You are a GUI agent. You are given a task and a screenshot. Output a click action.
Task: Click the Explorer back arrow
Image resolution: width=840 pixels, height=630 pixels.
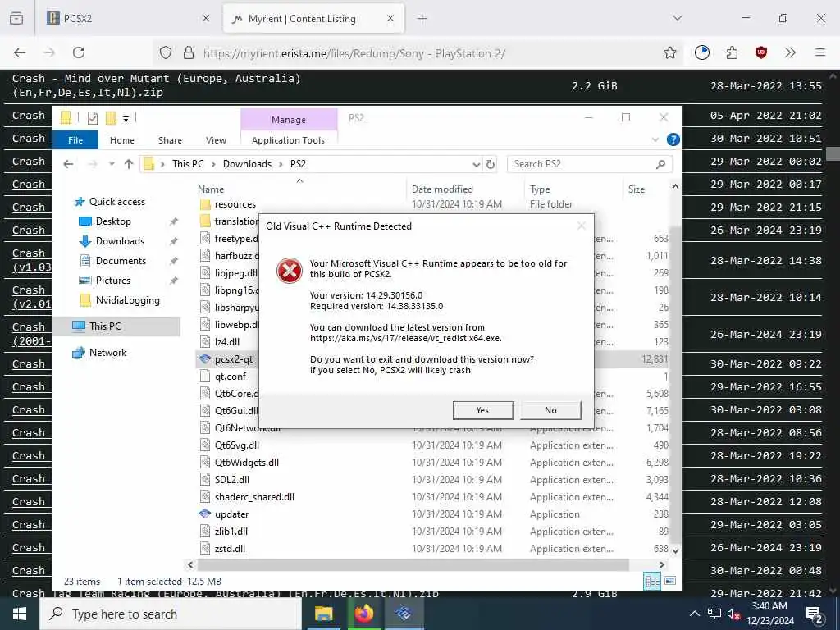68,164
